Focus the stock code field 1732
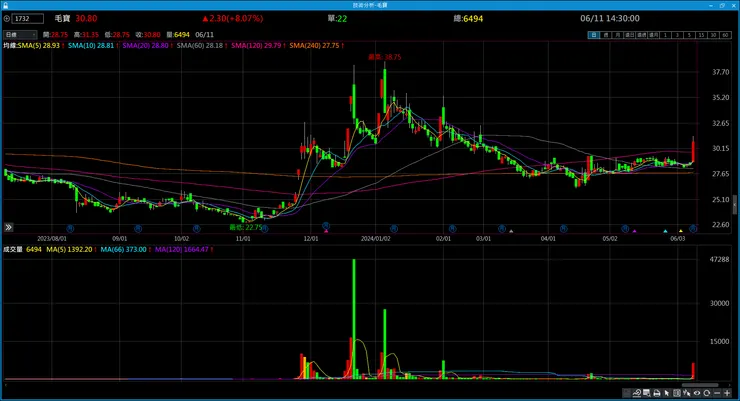Image resolution: width=740 pixels, height=401 pixels. click(28, 18)
